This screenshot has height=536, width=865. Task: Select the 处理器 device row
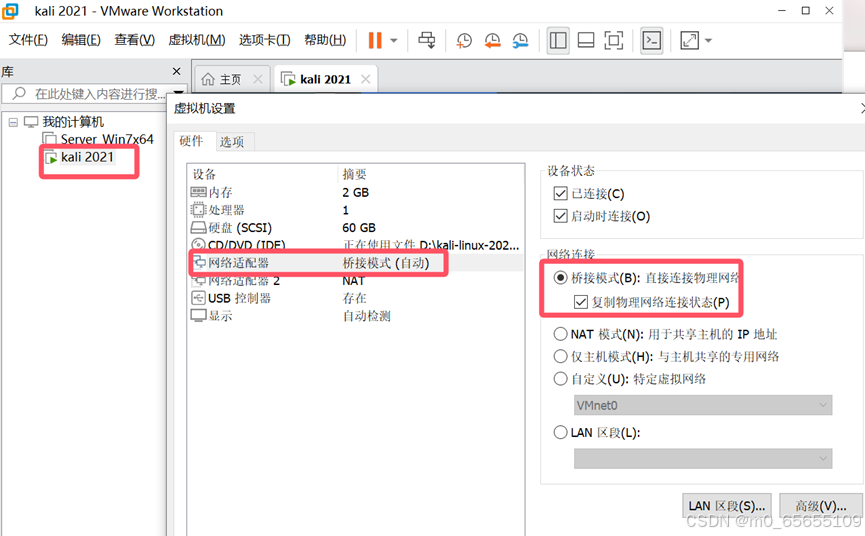[356, 210]
